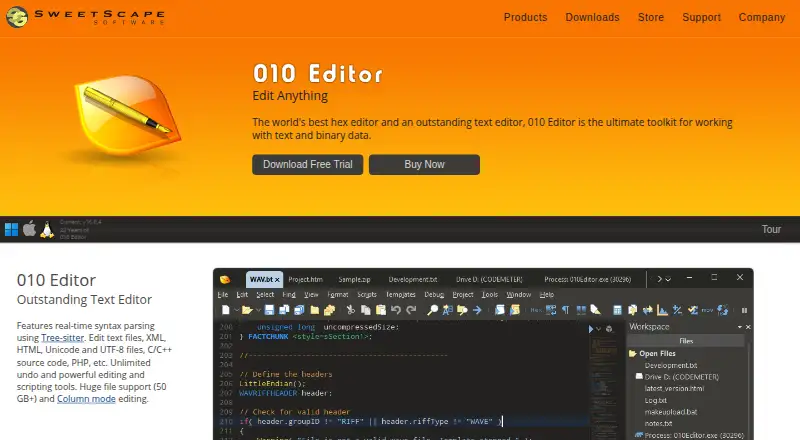The height and width of the screenshot is (440, 800).
Task: Click the blue Goto arrow icon
Action: click(x=477, y=310)
